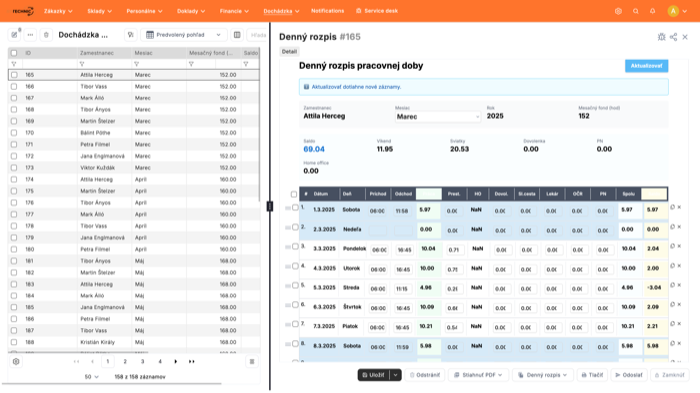Go to the next page arrow in pagination
This screenshot has height=393, width=700.
tap(175, 362)
